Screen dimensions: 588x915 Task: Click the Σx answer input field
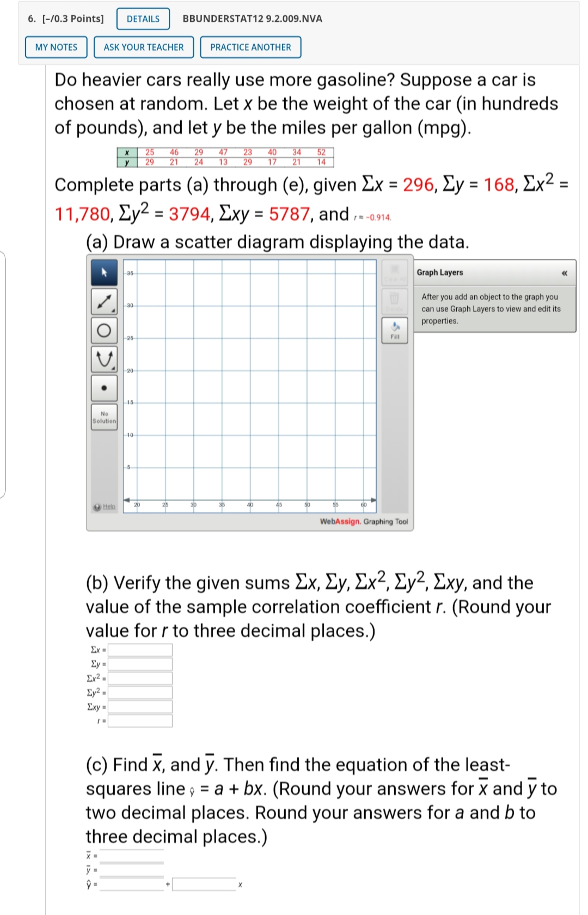tap(139, 650)
